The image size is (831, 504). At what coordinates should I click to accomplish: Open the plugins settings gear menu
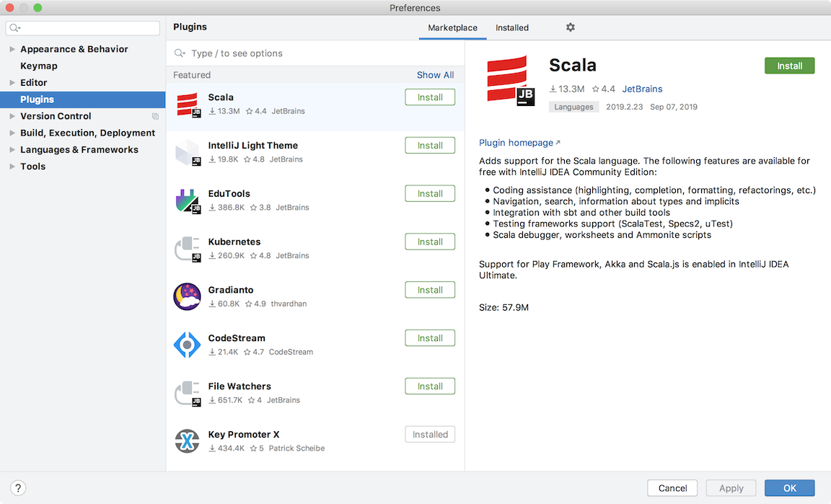coord(570,27)
